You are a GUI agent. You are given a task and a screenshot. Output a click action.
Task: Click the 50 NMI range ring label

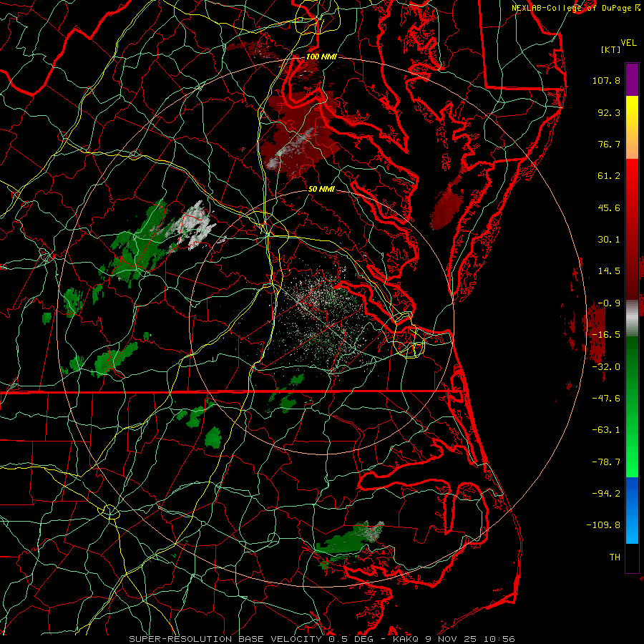click(x=321, y=190)
